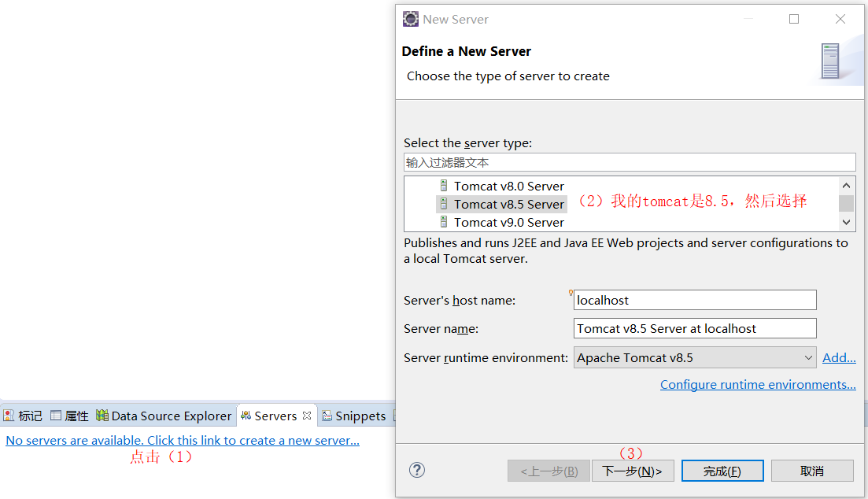Open the Server runtime environment dropdown

click(695, 358)
